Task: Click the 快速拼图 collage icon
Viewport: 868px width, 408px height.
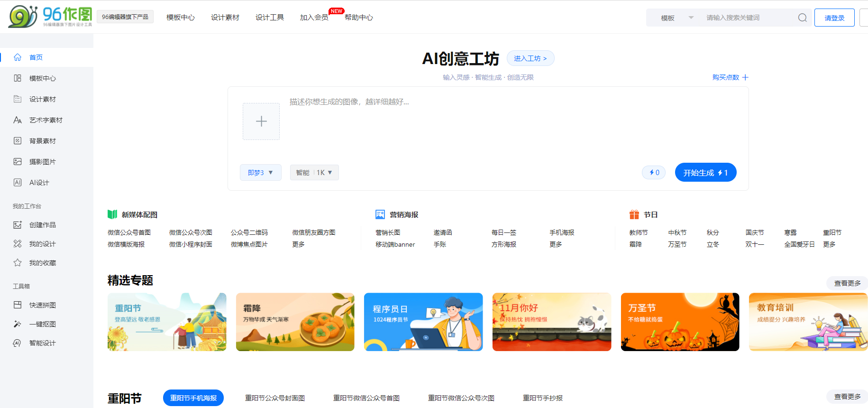Action: coord(18,305)
